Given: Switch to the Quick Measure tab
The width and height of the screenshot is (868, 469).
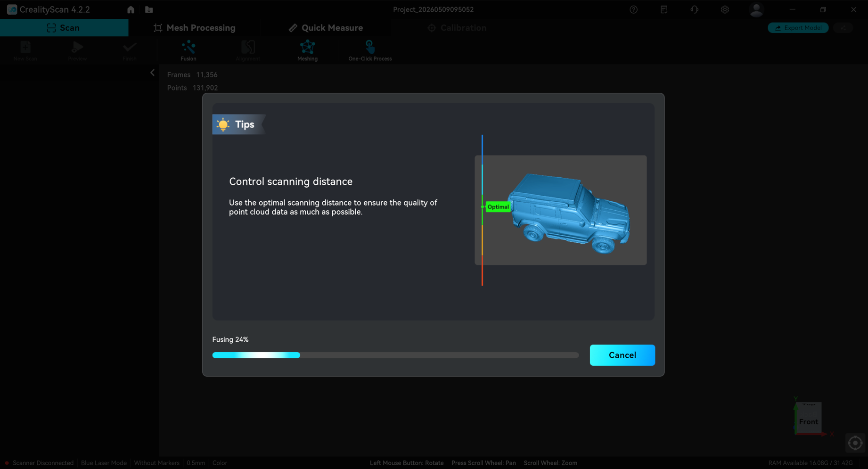Looking at the screenshot, I should tap(326, 28).
